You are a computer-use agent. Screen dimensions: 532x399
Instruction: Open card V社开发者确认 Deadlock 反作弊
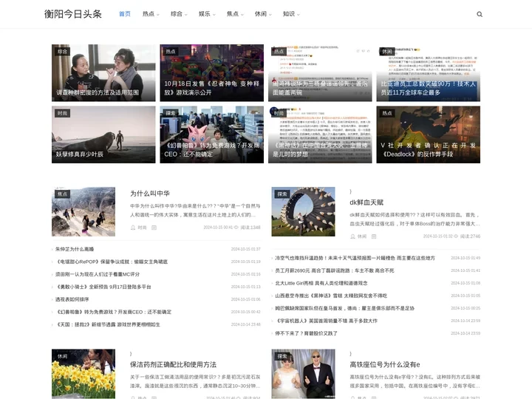click(x=428, y=134)
